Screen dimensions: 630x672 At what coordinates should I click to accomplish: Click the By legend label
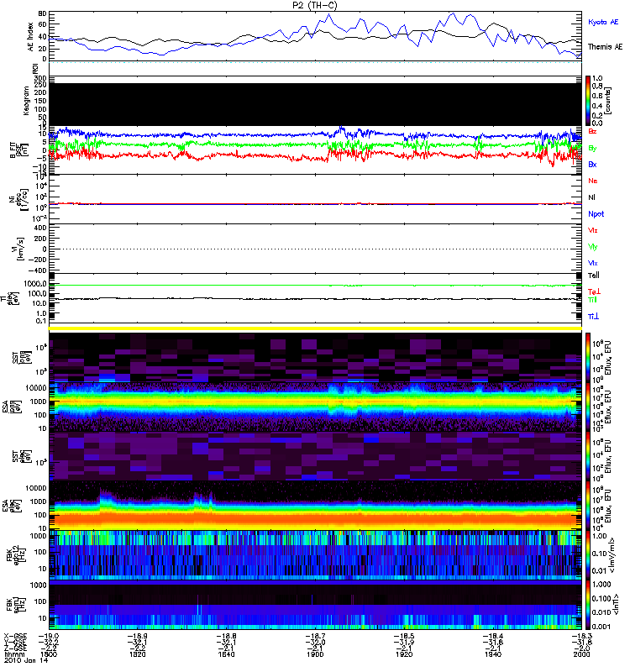[x=592, y=149]
